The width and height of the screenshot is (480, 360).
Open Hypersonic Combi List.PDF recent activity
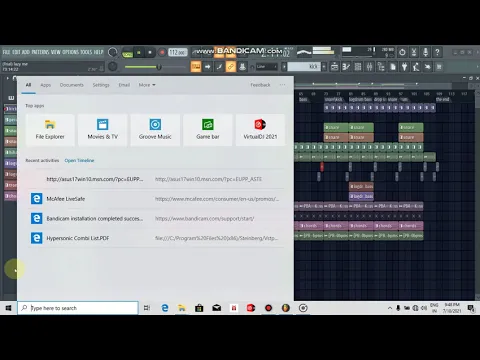click(155, 238)
